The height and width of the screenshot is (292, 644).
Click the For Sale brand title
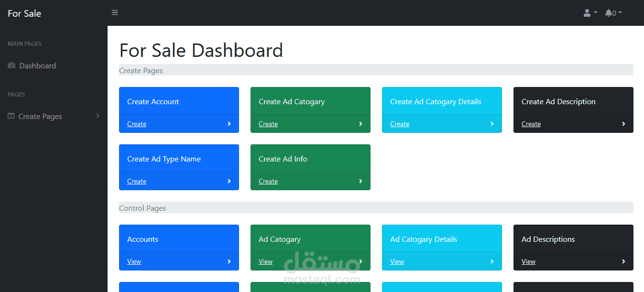point(24,13)
